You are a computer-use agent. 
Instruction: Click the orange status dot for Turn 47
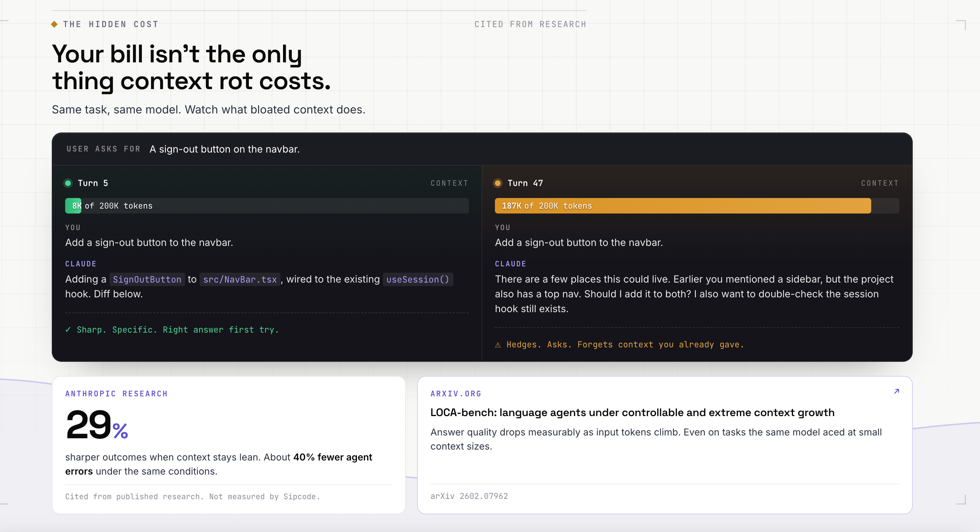pos(498,183)
